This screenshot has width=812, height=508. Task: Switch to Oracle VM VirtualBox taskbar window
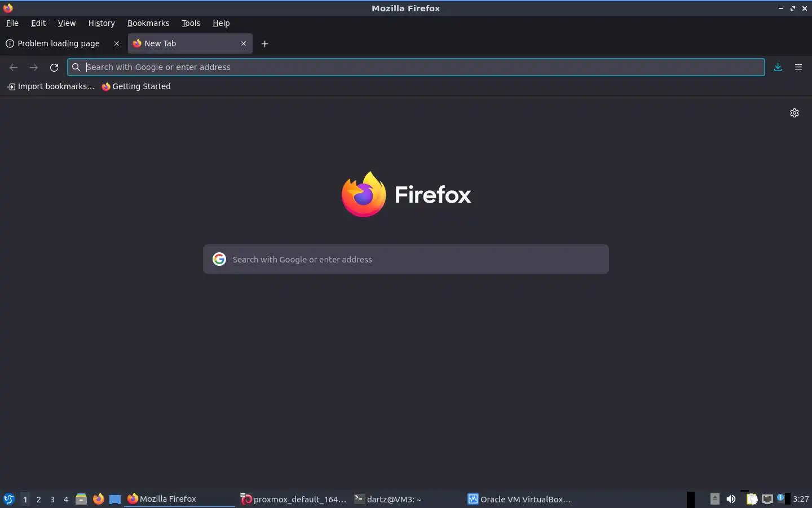coord(521,499)
